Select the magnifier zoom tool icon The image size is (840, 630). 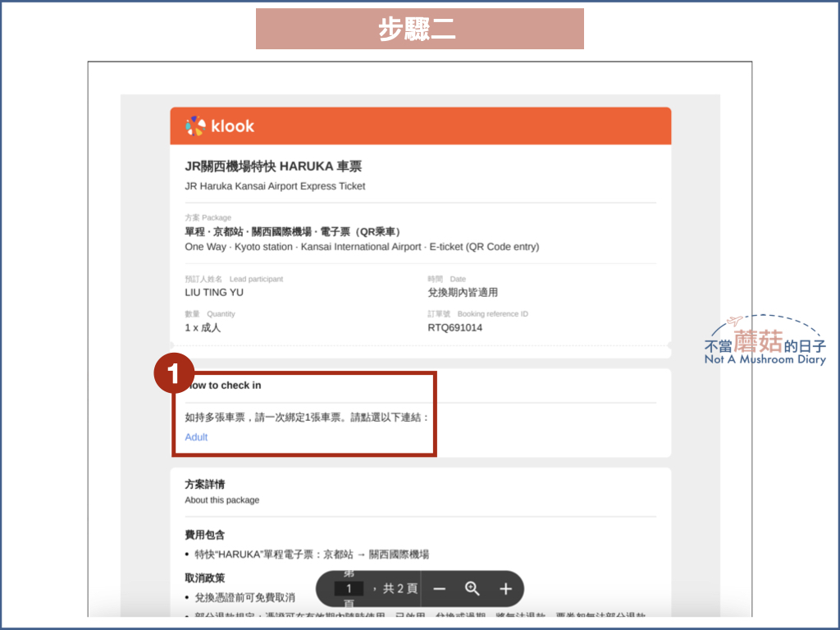(x=472, y=588)
